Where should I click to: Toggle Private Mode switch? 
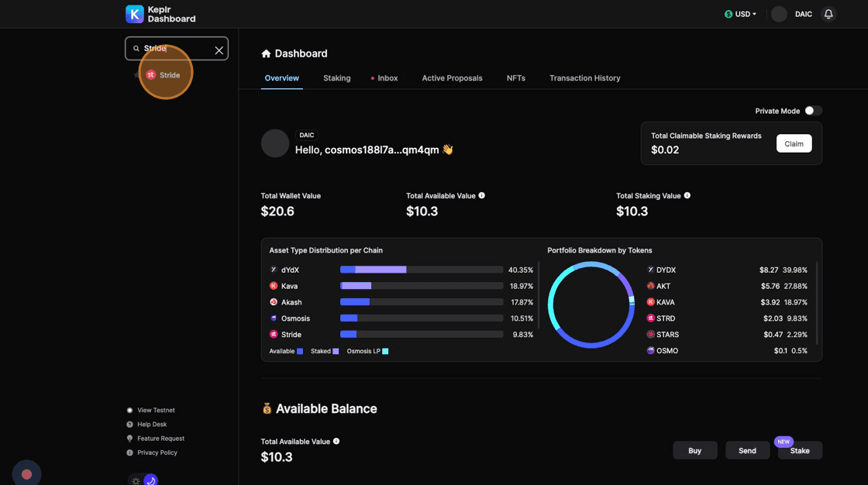tap(812, 111)
